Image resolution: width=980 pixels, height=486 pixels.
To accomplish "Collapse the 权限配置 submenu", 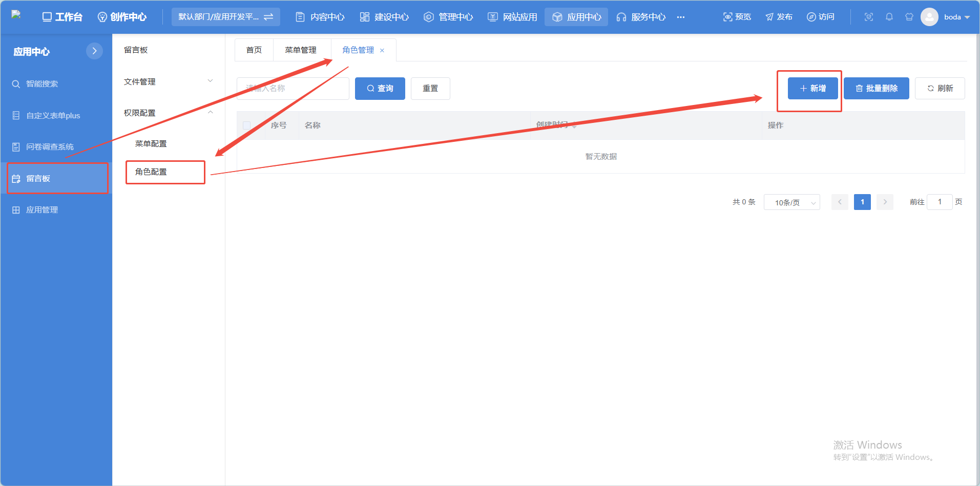I will pyautogui.click(x=168, y=113).
